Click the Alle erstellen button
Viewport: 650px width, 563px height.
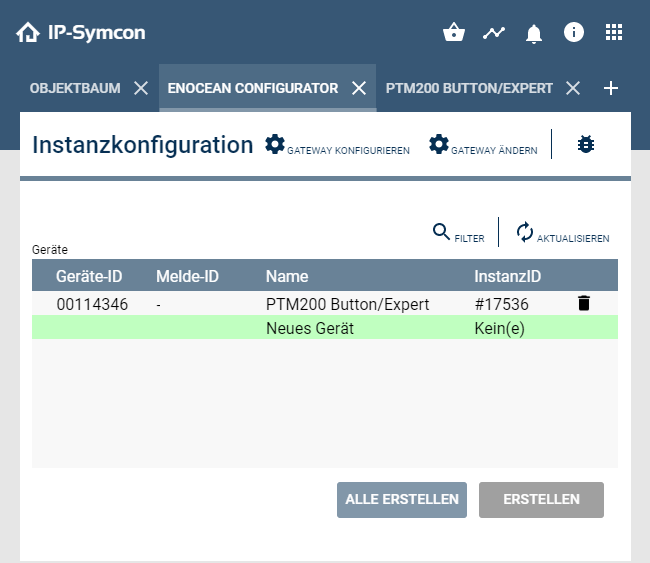402,500
